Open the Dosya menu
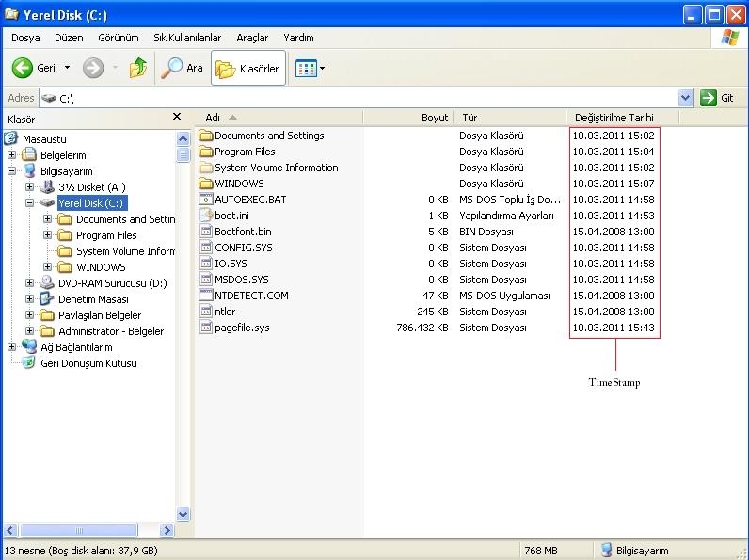Image resolution: width=749 pixels, height=560 pixels. pos(25,38)
